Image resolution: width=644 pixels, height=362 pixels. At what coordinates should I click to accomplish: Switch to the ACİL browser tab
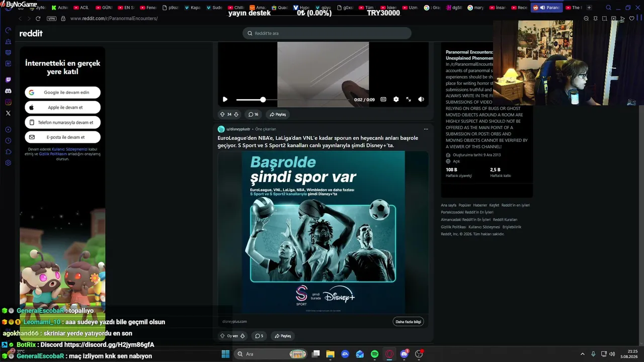click(81, 8)
